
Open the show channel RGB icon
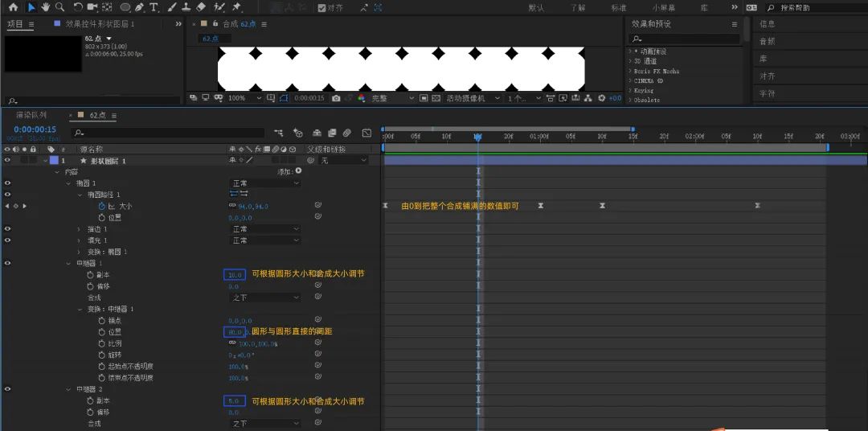click(362, 98)
